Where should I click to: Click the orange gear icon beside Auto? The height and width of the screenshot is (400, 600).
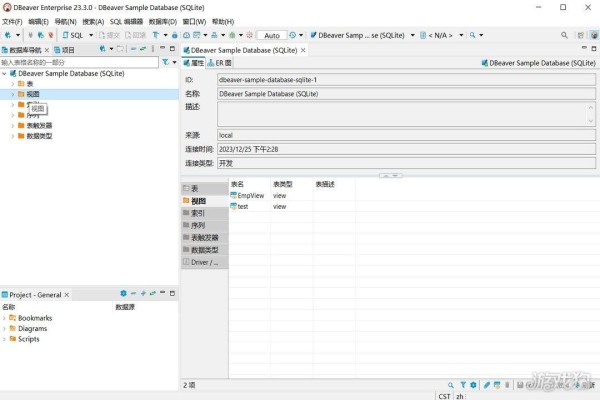[x=249, y=35]
